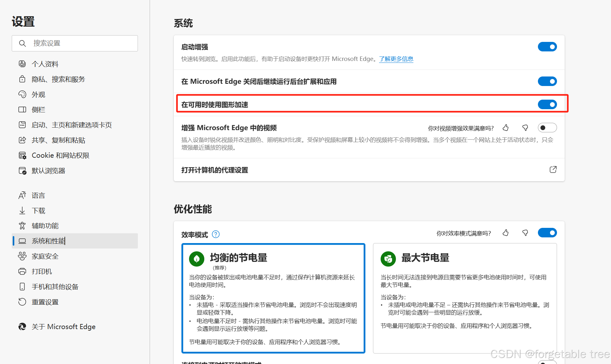Turn off the 效率模式 toggle
Viewport: 611px width, 364px height.
pos(547,233)
